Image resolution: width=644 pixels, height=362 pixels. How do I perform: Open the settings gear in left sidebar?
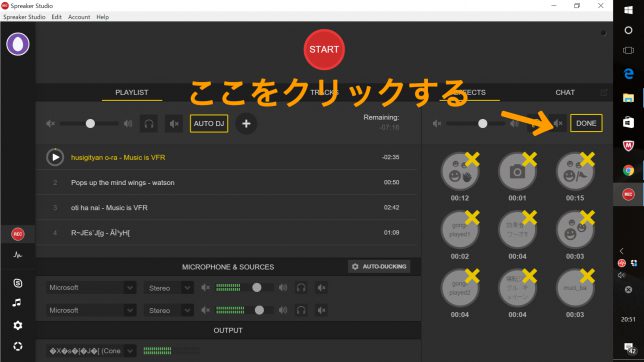coord(18,325)
